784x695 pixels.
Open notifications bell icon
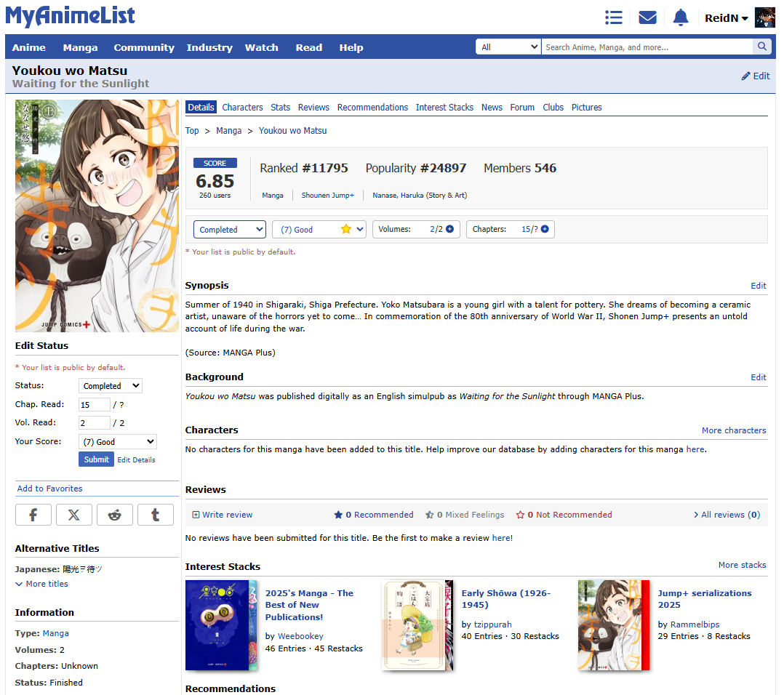(681, 17)
